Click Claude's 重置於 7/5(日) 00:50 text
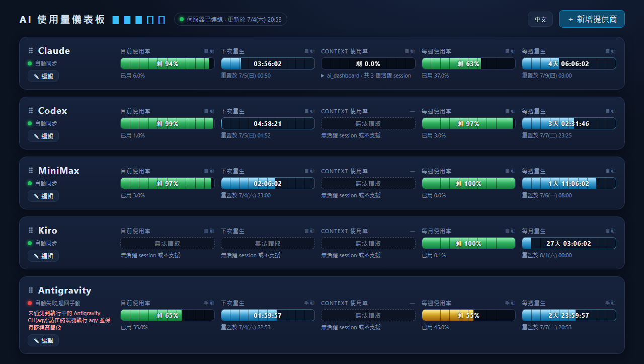644x364 pixels. pyautogui.click(x=246, y=76)
